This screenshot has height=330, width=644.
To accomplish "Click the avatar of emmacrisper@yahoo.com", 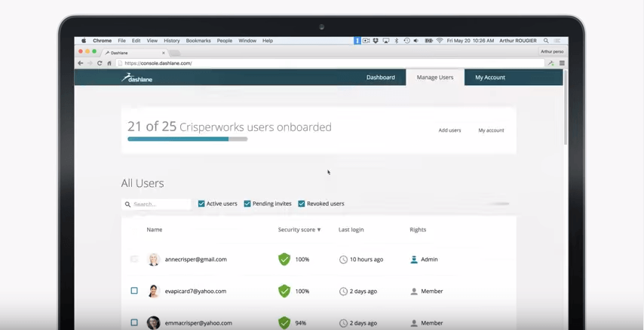I will click(154, 322).
